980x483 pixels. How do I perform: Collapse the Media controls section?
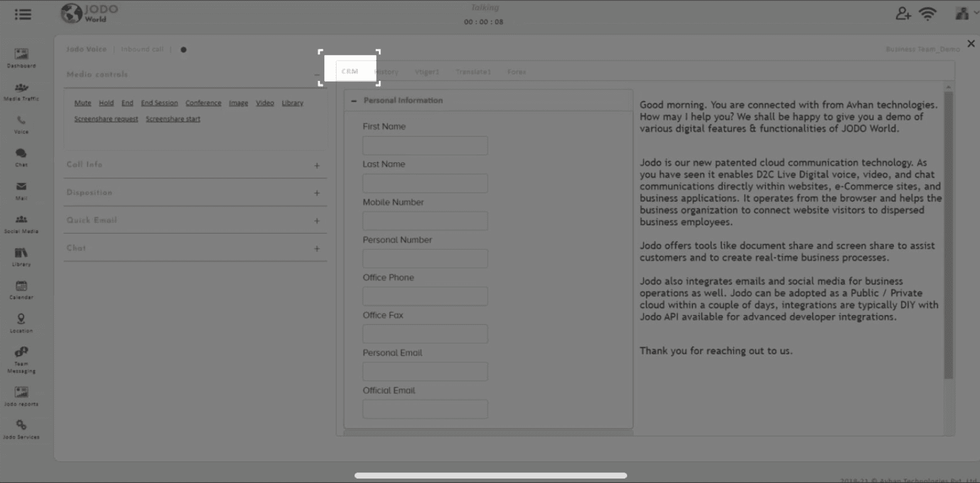tap(317, 75)
